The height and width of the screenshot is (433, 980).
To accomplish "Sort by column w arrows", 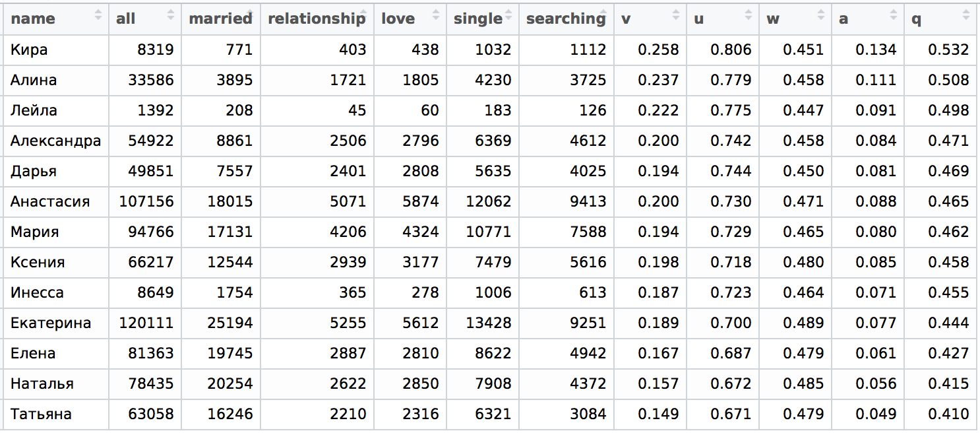I will [822, 14].
